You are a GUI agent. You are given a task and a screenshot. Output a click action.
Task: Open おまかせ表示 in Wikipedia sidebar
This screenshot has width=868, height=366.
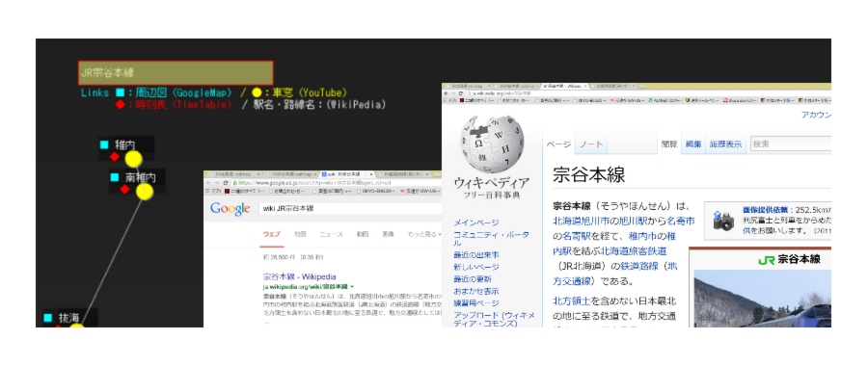coord(475,291)
